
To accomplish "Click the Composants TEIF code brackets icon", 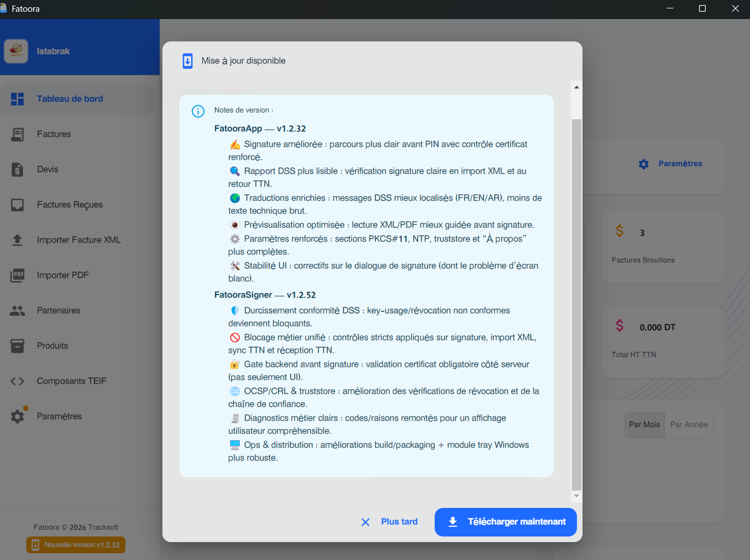I will (x=17, y=381).
